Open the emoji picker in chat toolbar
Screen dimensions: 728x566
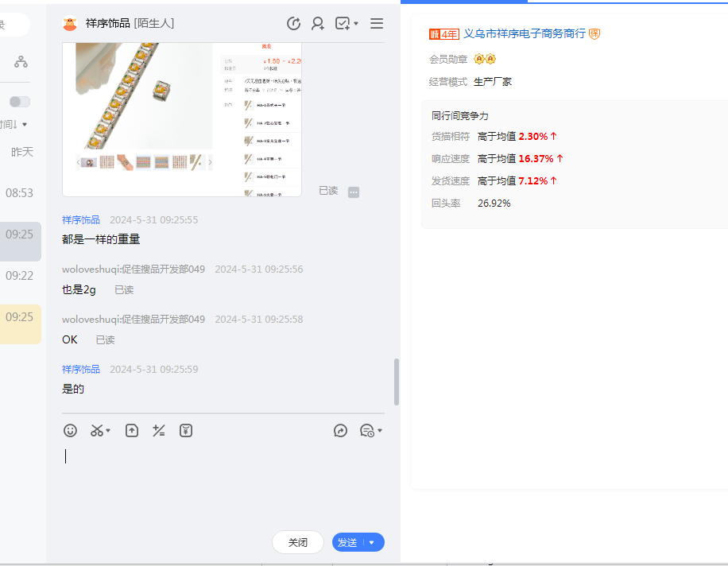[x=71, y=431]
